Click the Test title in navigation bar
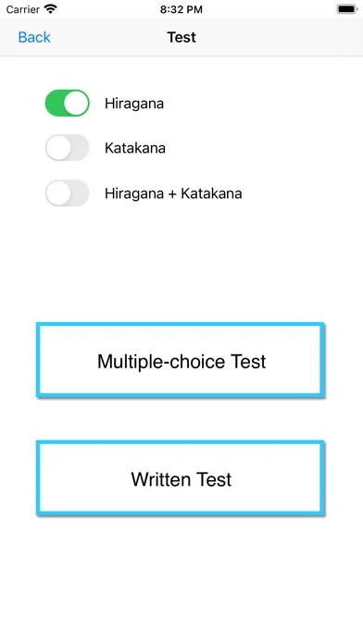Viewport: 363px width, 644px height. (x=181, y=37)
